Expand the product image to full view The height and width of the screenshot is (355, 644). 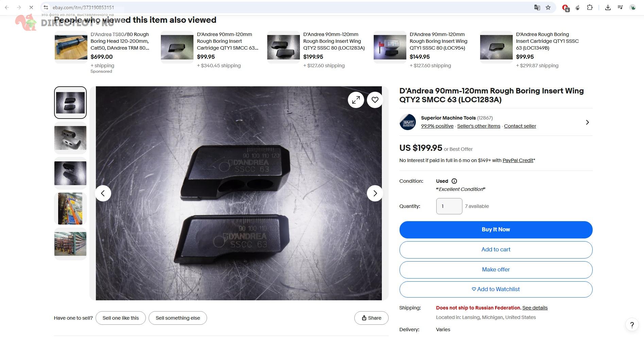point(356,100)
